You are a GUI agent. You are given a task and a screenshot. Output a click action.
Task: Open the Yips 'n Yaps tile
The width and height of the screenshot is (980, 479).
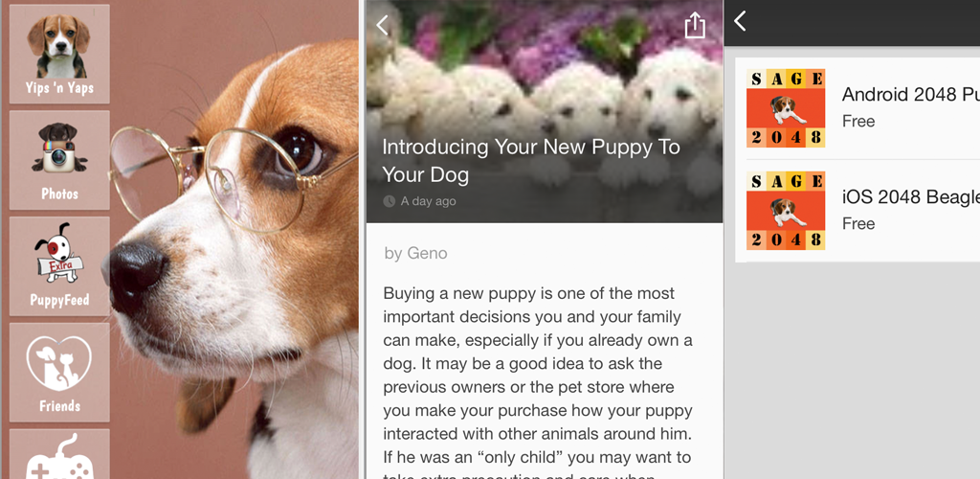59,54
